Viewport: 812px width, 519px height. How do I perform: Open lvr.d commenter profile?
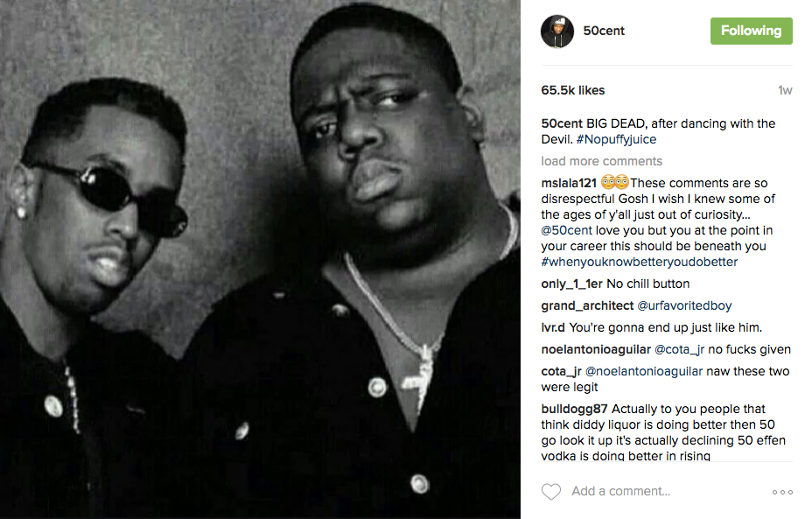coord(553,328)
